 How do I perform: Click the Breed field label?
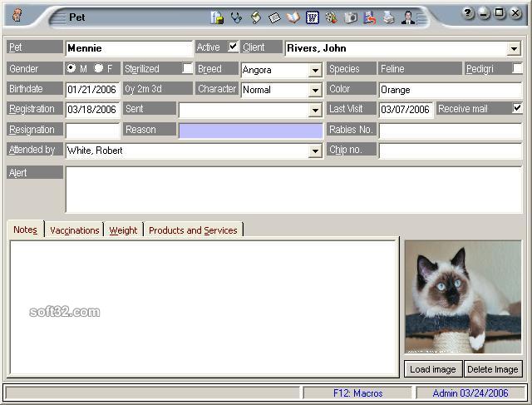pyautogui.click(x=217, y=68)
